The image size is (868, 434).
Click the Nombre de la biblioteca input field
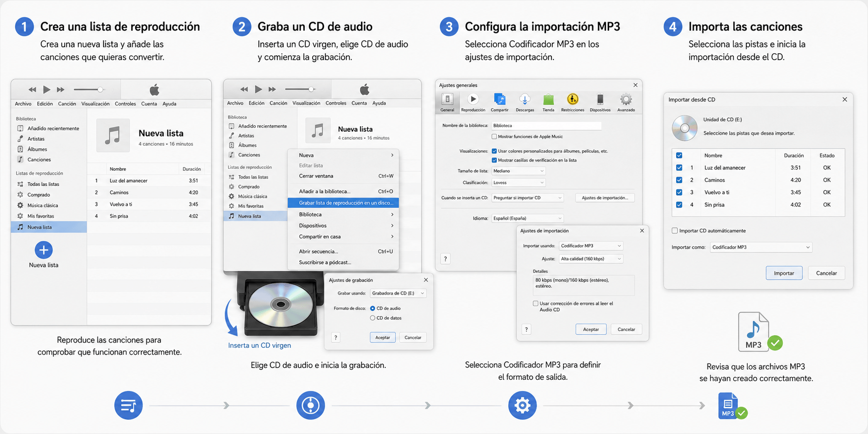(x=546, y=126)
